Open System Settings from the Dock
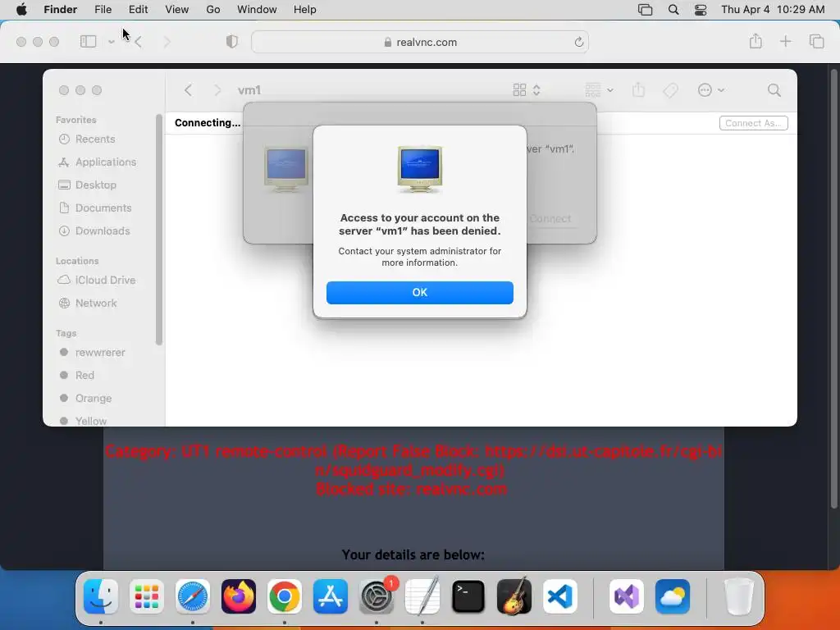This screenshot has height=630, width=840. [x=377, y=596]
